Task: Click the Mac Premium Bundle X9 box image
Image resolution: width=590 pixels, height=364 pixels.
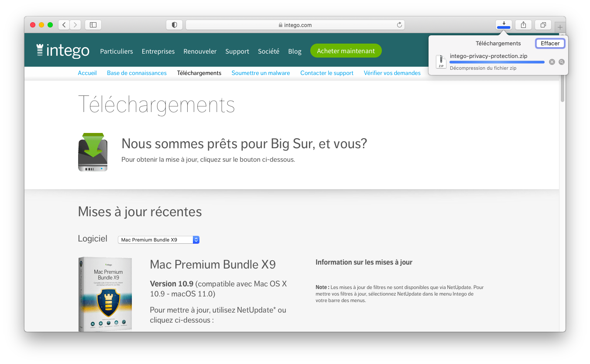Action: coord(105,294)
